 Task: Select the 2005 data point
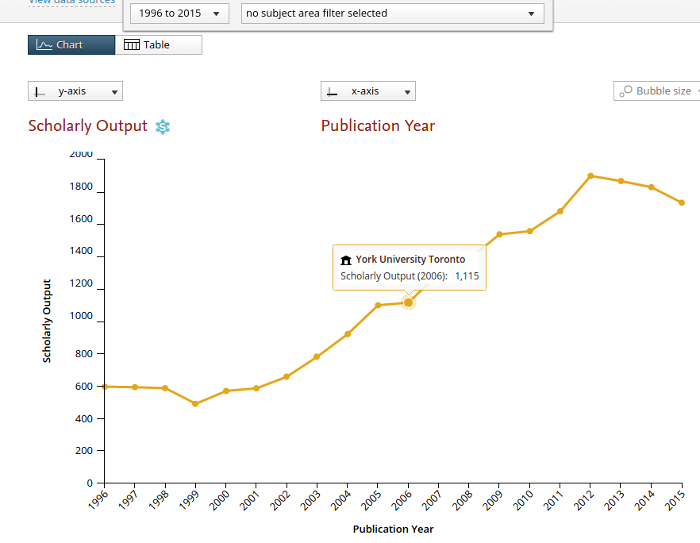click(x=378, y=305)
